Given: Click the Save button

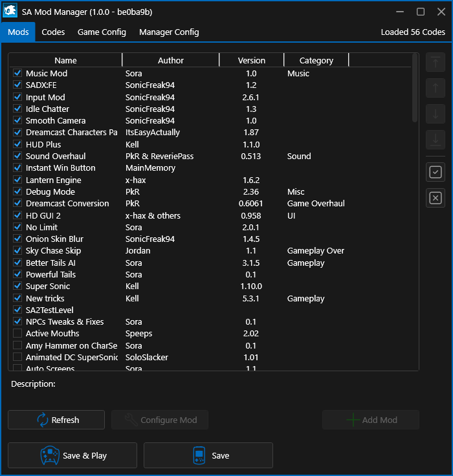Looking at the screenshot, I should click(208, 455).
